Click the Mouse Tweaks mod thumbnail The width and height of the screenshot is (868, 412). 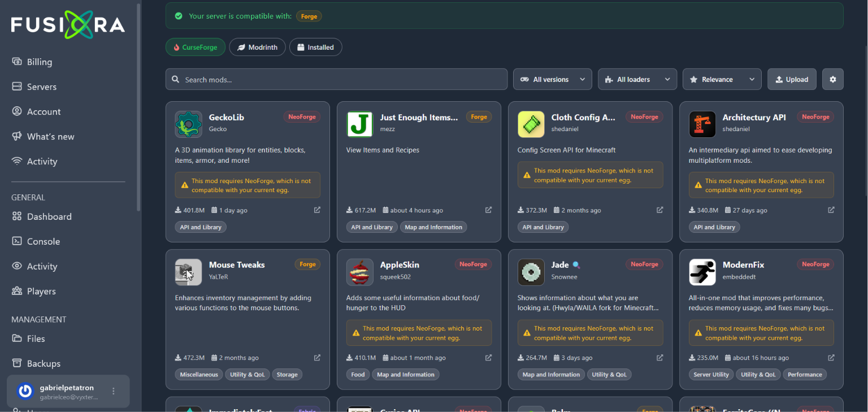point(188,272)
